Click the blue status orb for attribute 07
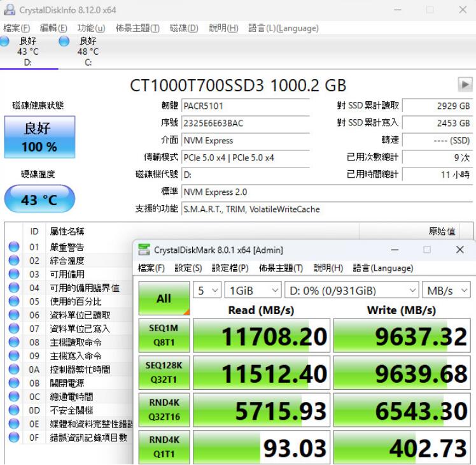476x465 pixels. tap(13, 329)
